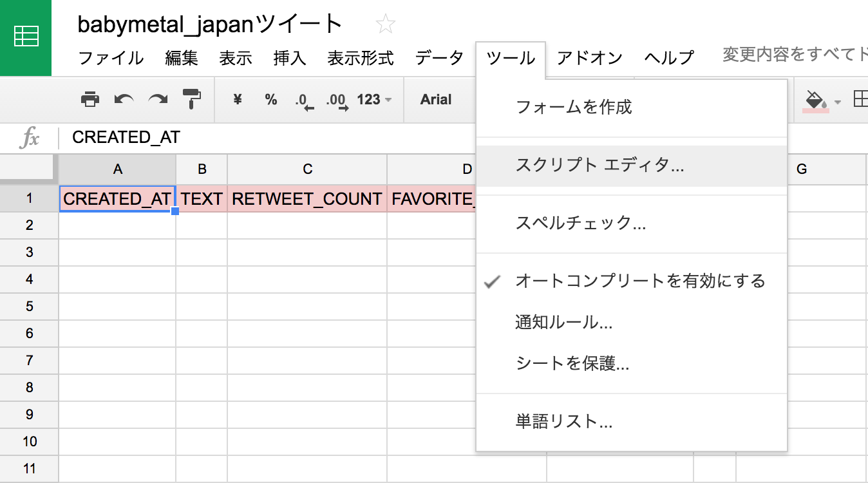Decrease decimal places
868x483 pixels.
coord(303,100)
